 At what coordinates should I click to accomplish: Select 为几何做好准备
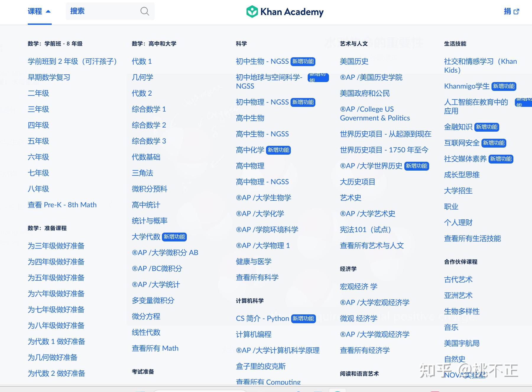[53, 357]
